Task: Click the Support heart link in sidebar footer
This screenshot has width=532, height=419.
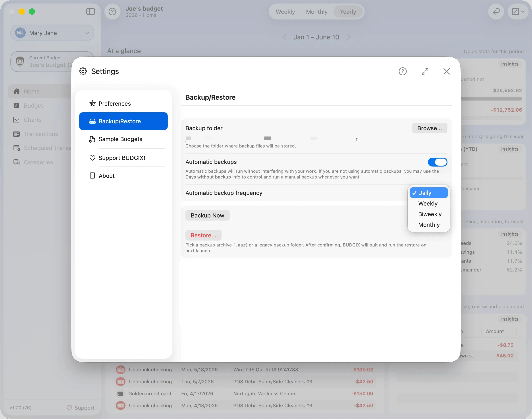Action: tap(80, 408)
